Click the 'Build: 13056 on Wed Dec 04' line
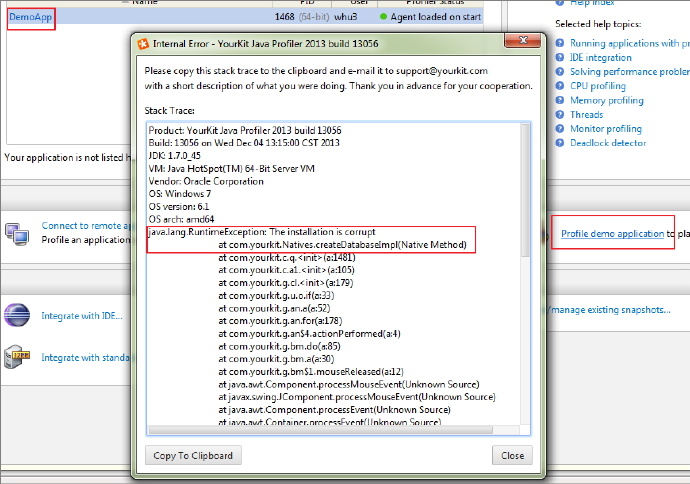This screenshot has height=484, width=690. tap(244, 143)
